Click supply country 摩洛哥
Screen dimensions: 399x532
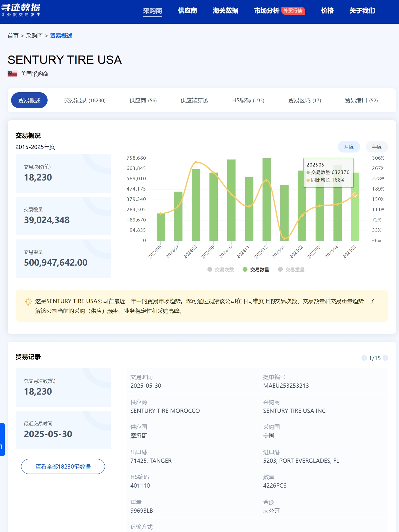(x=139, y=436)
